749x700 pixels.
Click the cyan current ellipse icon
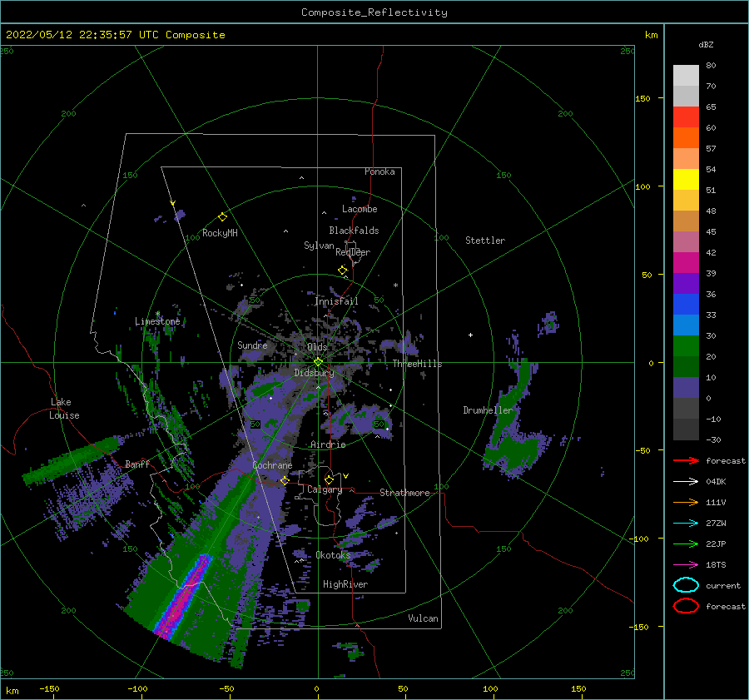click(686, 585)
